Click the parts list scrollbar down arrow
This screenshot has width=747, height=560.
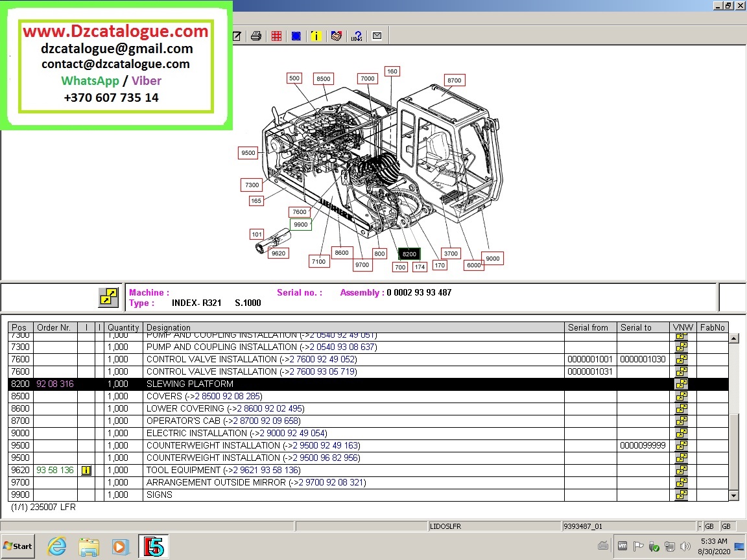pos(733,496)
